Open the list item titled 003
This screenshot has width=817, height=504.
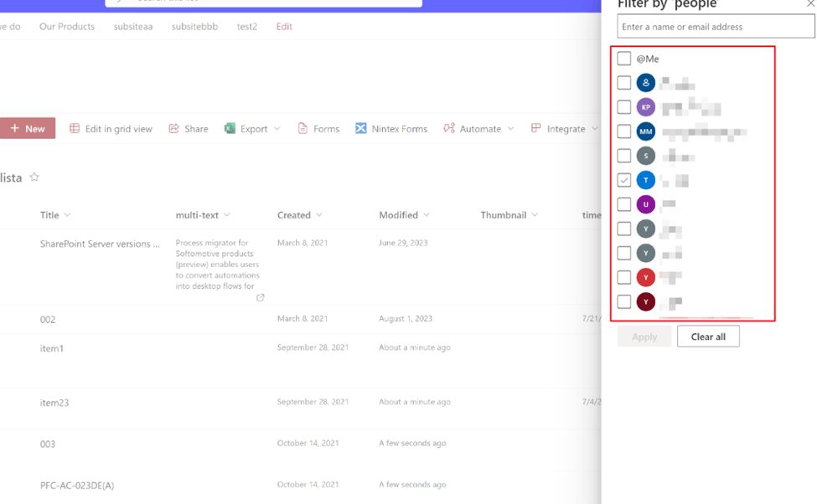coord(48,444)
